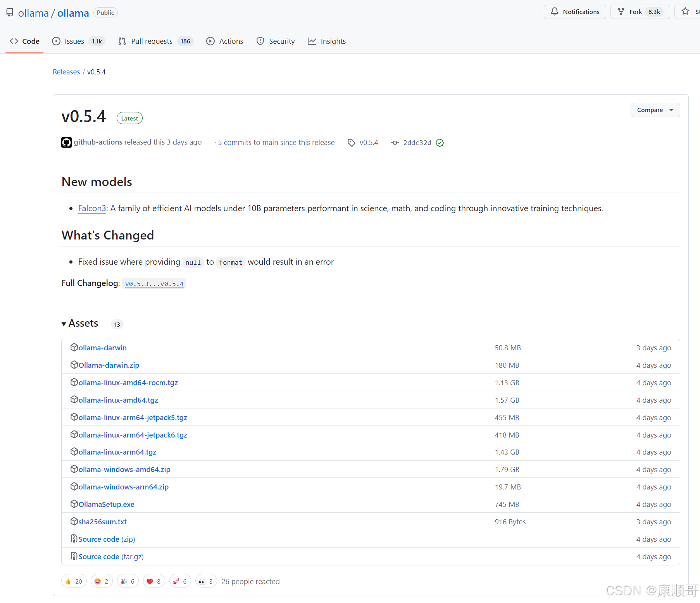Click file-zip icon of Source code (zip)
The height and width of the screenshot is (603, 700).
74,539
